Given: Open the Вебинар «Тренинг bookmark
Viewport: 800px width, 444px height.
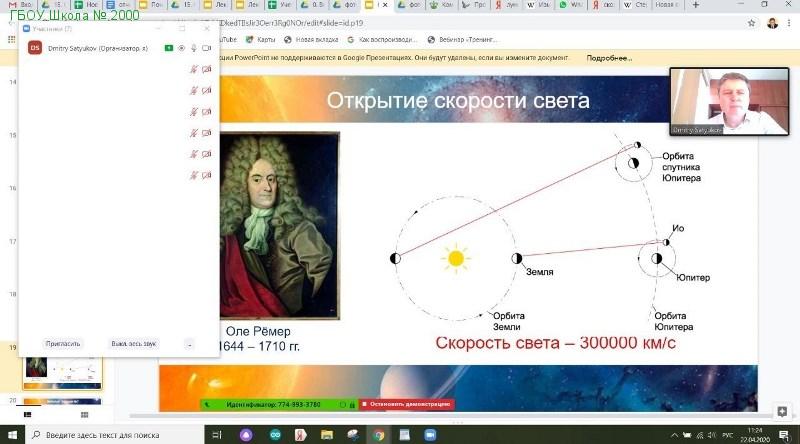Looking at the screenshot, I should click(x=462, y=39).
